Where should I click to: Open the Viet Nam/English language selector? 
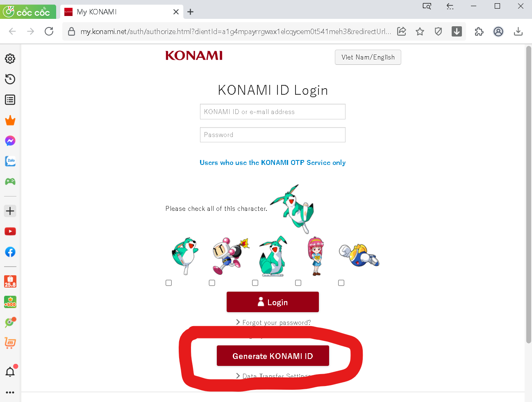(368, 57)
